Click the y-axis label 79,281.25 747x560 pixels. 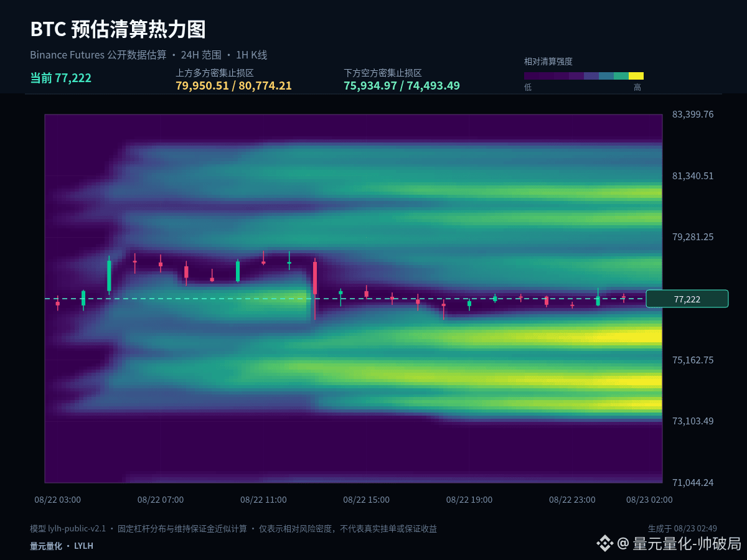pos(693,237)
